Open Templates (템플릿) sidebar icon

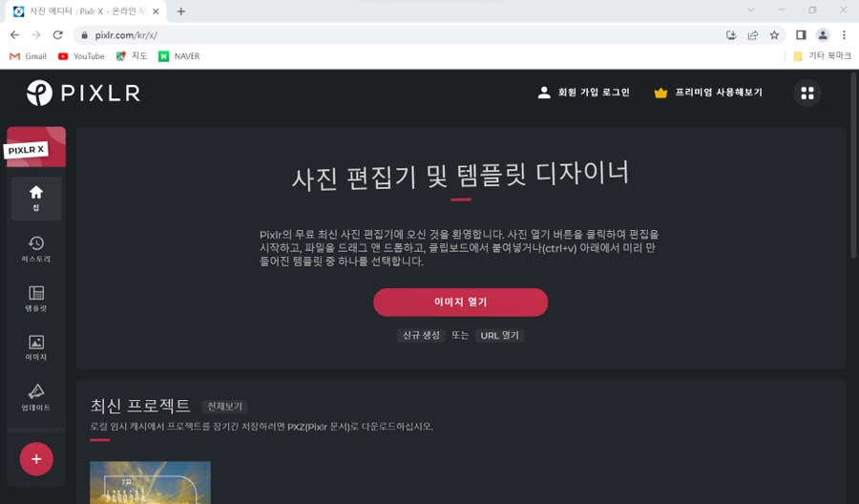(36, 299)
